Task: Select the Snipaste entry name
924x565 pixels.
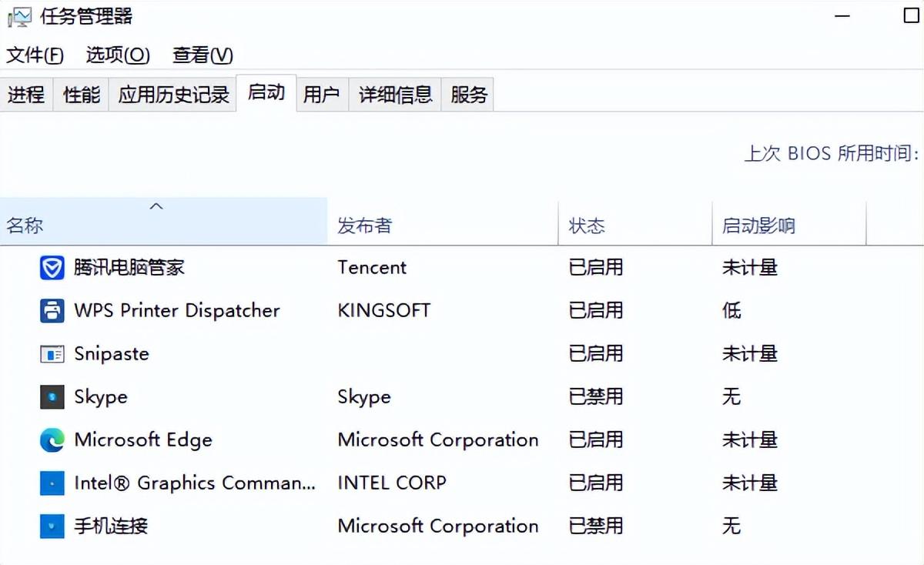Action: 112,354
